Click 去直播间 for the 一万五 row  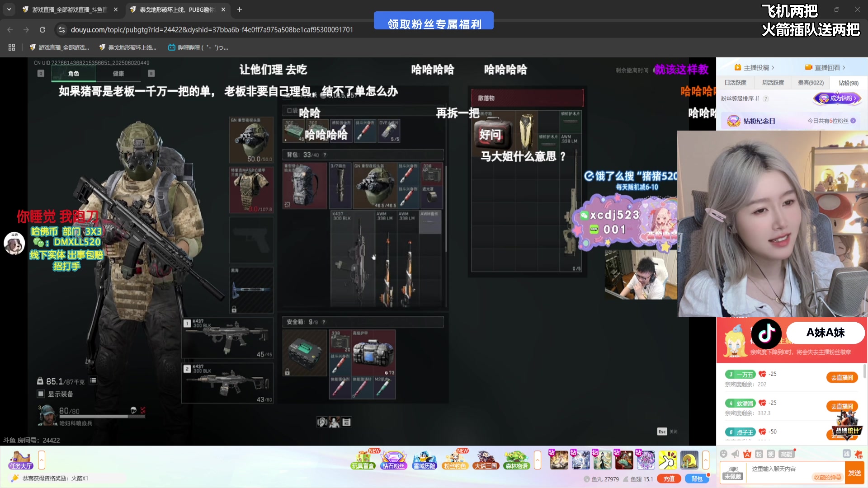click(842, 378)
